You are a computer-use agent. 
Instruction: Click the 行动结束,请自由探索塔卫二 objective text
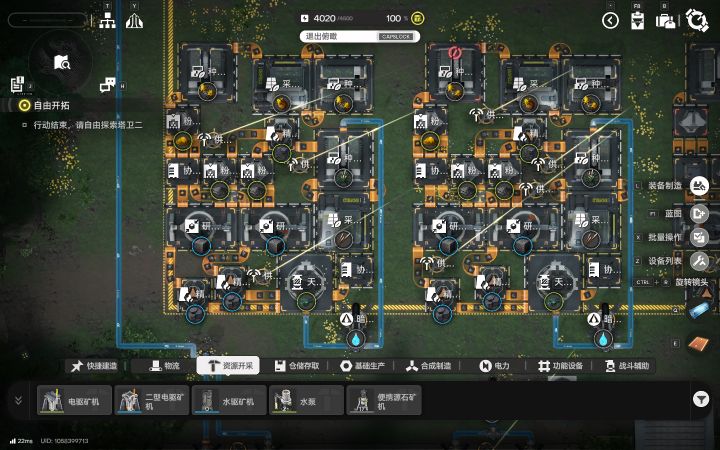pyautogui.click(x=88, y=125)
